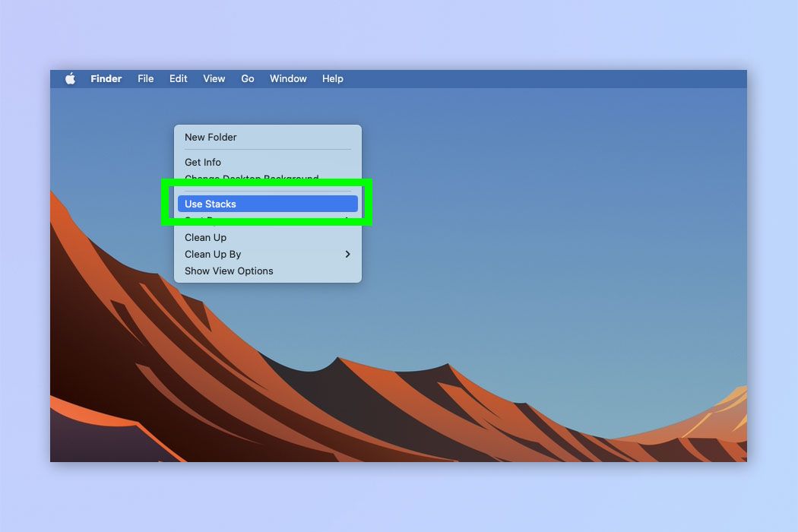798x532 pixels.
Task: Open Show View Options
Action: tap(229, 271)
